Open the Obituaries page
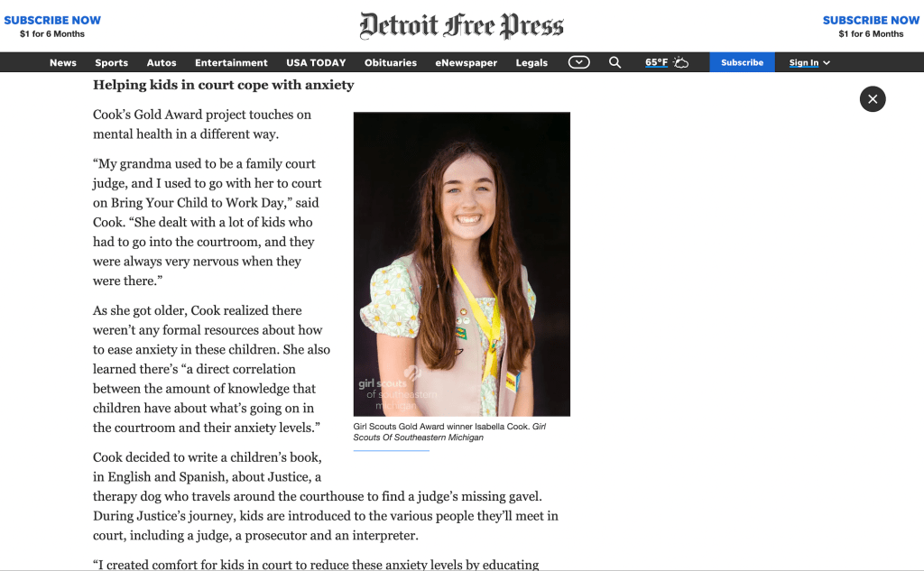The width and height of the screenshot is (924, 571). coord(391,62)
